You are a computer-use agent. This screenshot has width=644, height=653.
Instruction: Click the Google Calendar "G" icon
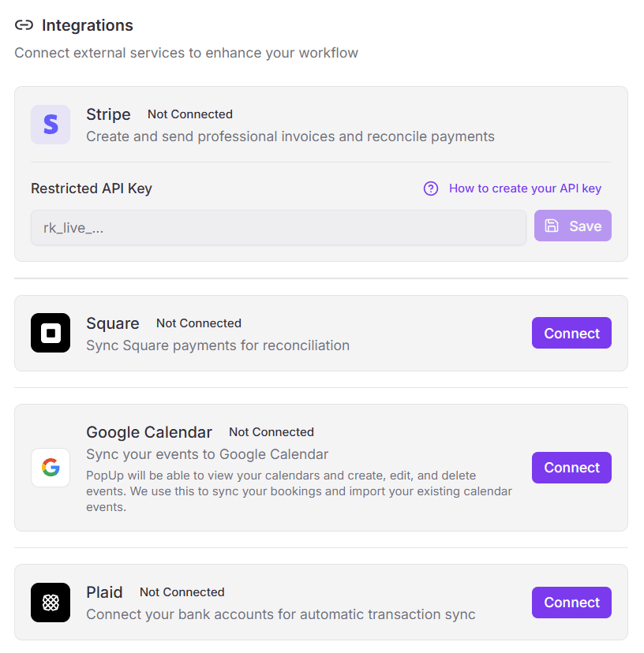coord(50,467)
